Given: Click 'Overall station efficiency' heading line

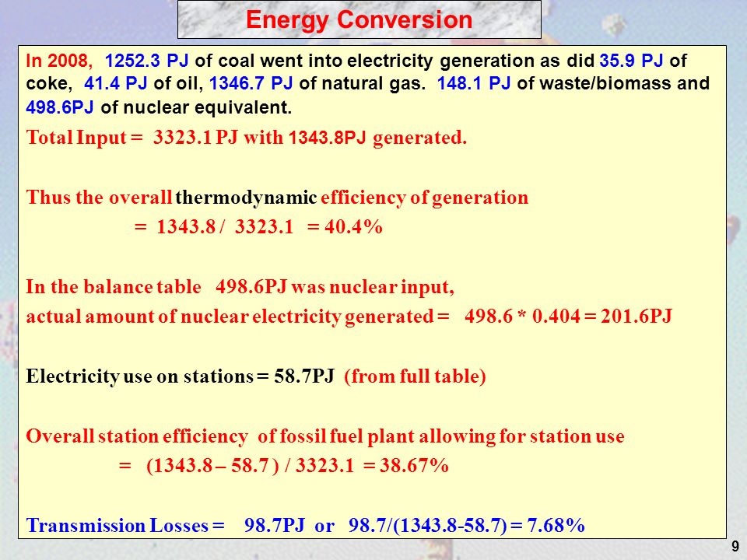Looking at the screenshot, I should click(x=325, y=436).
